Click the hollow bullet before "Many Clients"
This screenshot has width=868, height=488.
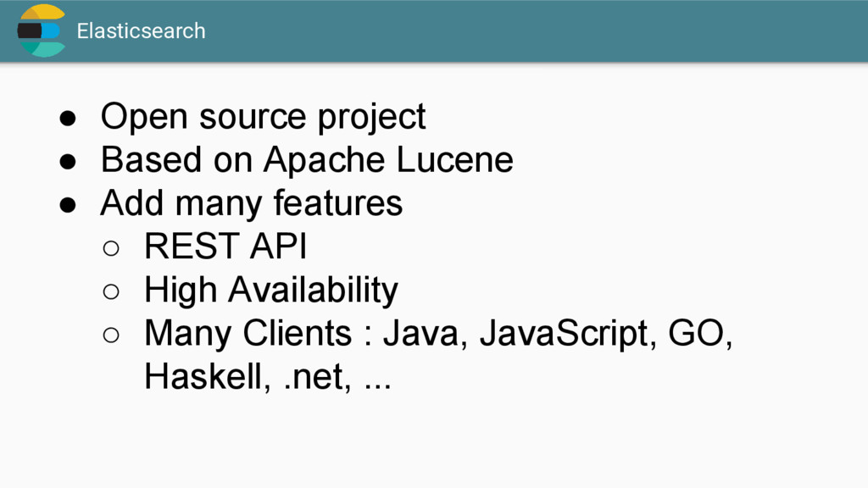click(111, 335)
